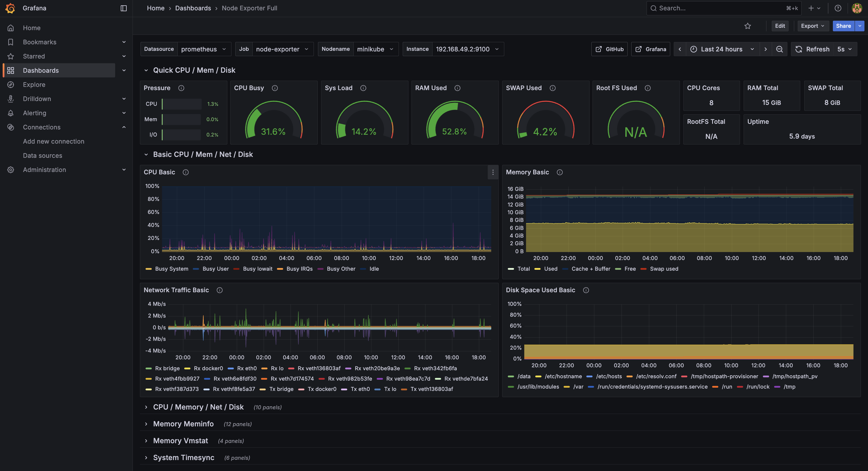Click the Edit dashboard button
The height and width of the screenshot is (471, 868).
pyautogui.click(x=780, y=26)
